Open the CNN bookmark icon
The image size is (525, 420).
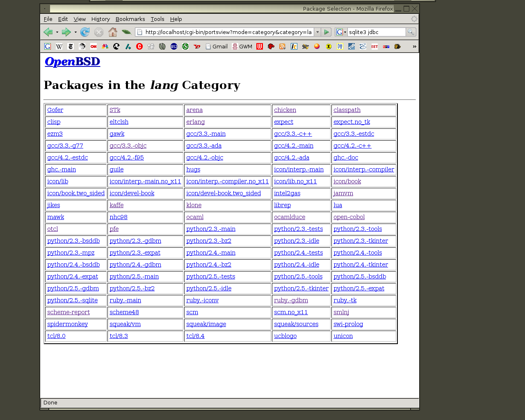[x=94, y=46]
